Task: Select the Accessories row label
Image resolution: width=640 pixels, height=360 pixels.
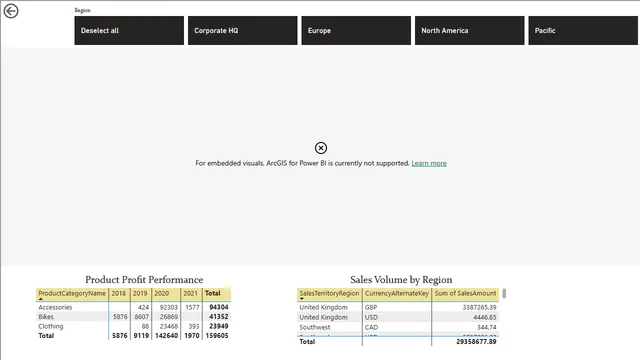Action: 55,307
